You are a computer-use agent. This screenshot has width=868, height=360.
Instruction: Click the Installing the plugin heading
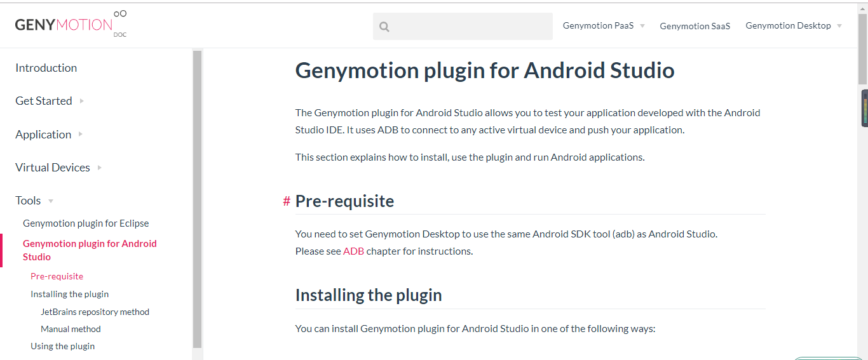click(x=369, y=295)
